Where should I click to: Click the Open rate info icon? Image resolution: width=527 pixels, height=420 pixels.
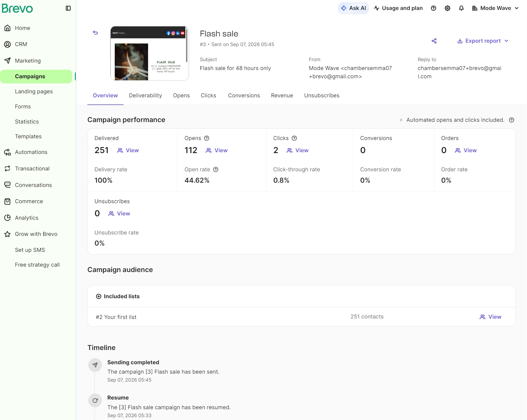point(216,170)
